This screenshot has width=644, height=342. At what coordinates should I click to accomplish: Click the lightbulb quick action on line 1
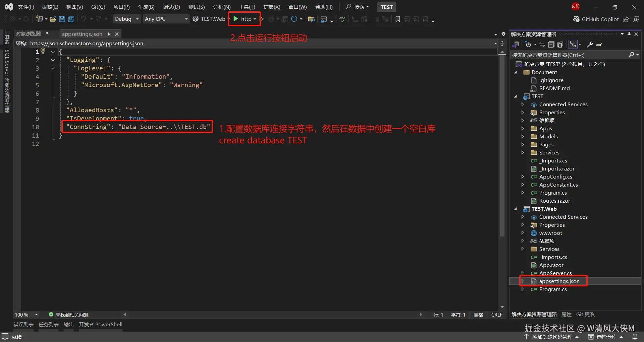click(43, 51)
